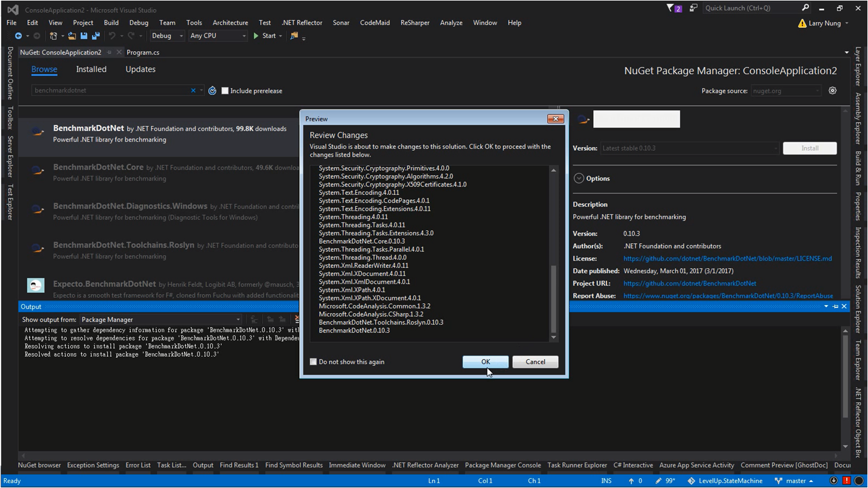This screenshot has width=868, height=488.
Task: Open the Output panel window position dropdown
Action: 826,307
